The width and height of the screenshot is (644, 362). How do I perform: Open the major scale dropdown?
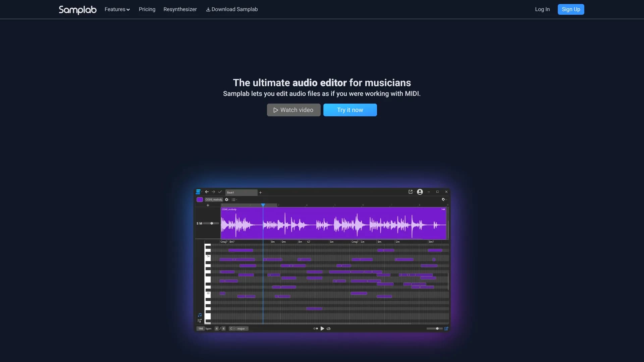coord(242,329)
